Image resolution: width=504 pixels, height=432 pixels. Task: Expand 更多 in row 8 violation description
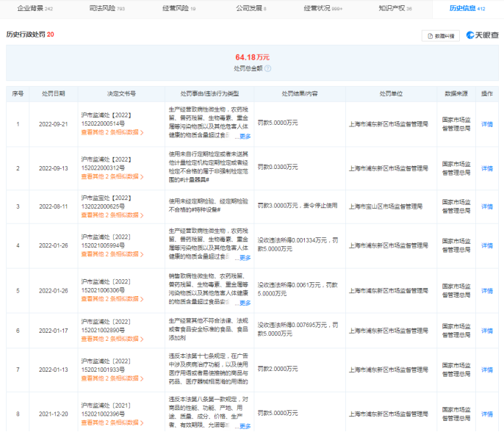(245, 425)
